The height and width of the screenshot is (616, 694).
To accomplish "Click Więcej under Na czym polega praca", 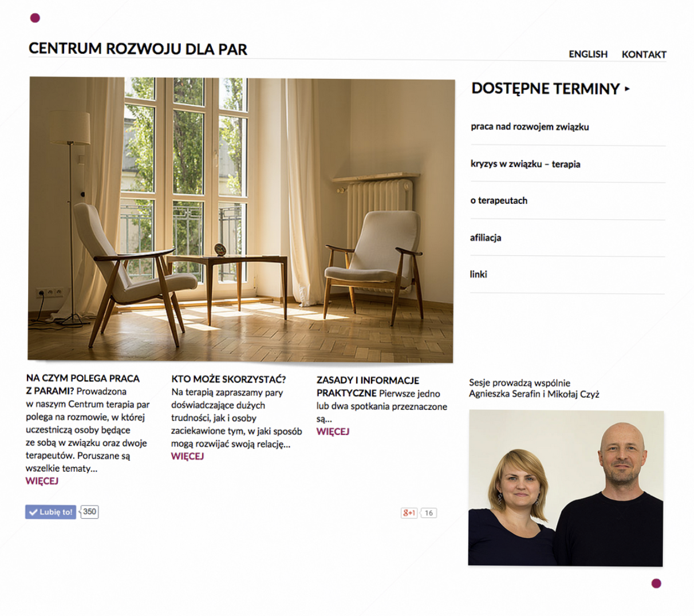I will pyautogui.click(x=42, y=481).
